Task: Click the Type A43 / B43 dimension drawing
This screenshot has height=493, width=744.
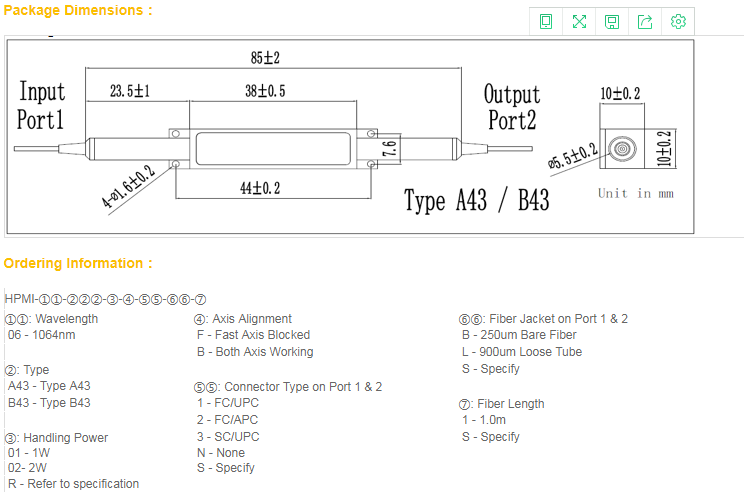Action: pos(350,137)
